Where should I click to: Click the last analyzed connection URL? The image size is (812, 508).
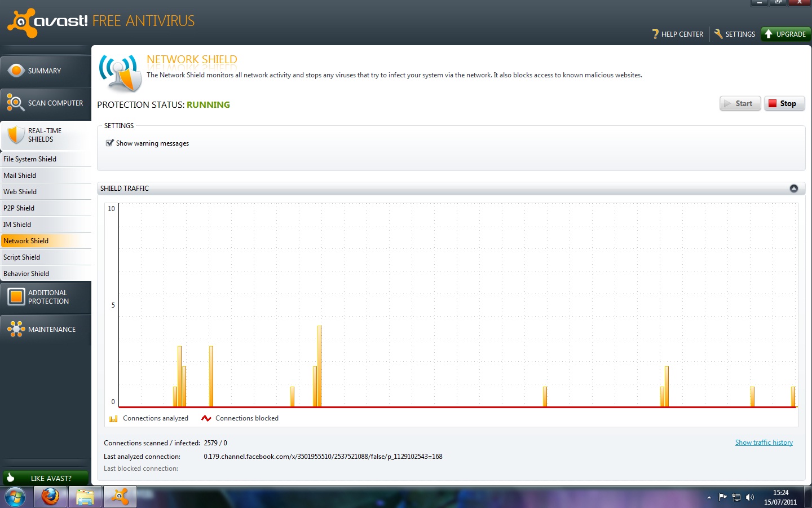tap(323, 457)
